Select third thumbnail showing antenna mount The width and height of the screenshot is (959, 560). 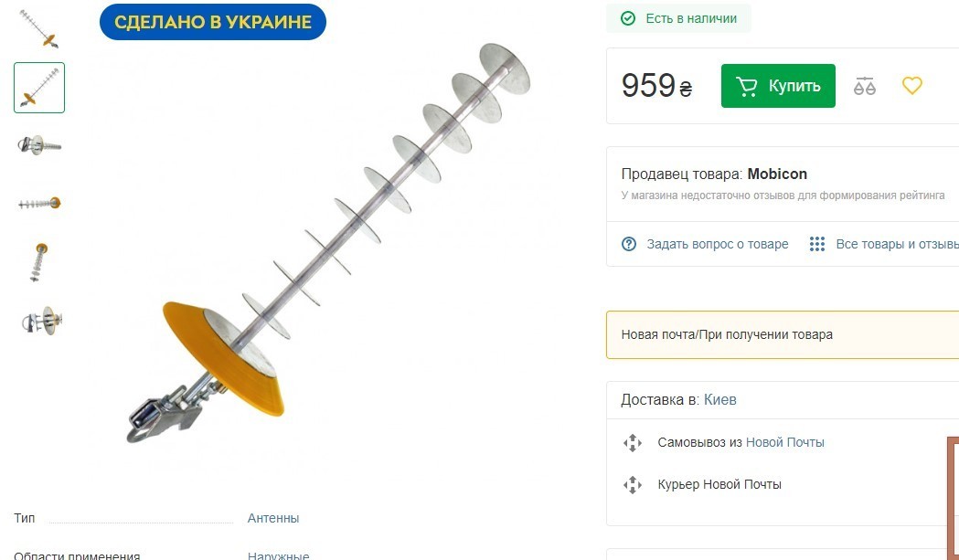(x=39, y=145)
